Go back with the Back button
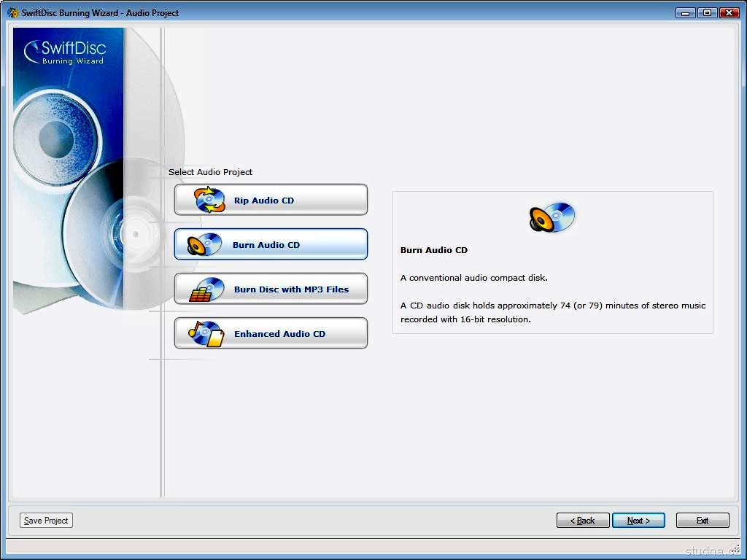Screen dimensions: 747x560 coord(583,521)
